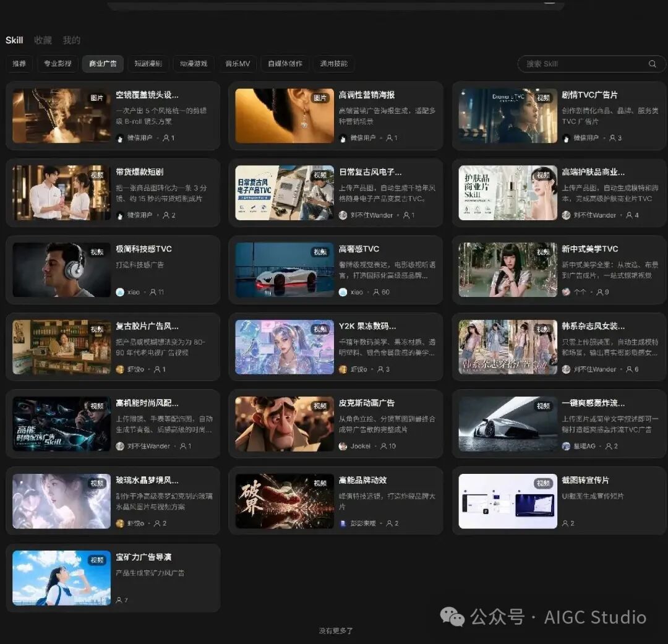Open the 空镜覆盖镜头设 skill thumbnail

click(61, 116)
